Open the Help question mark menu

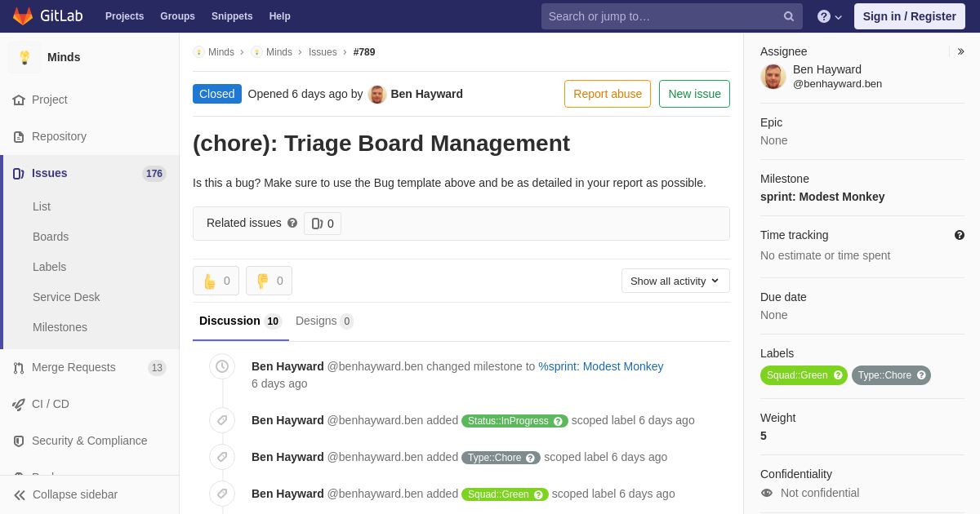point(829,16)
